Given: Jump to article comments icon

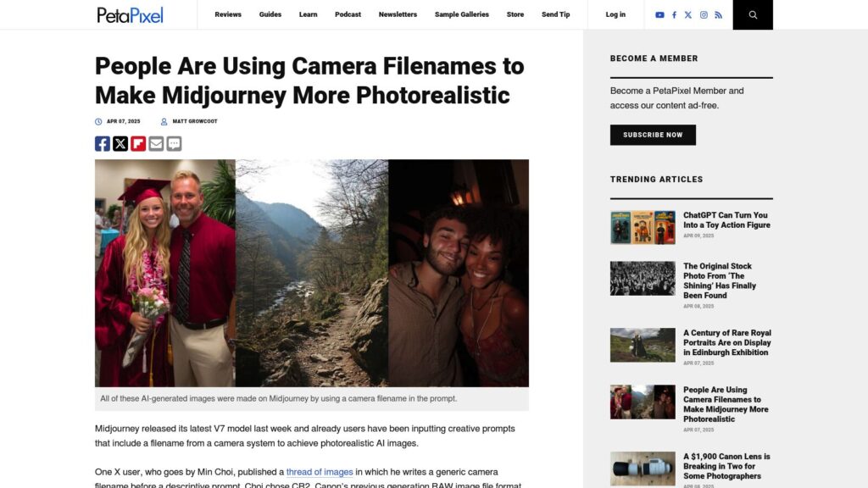Looking at the screenshot, I should 174,144.
